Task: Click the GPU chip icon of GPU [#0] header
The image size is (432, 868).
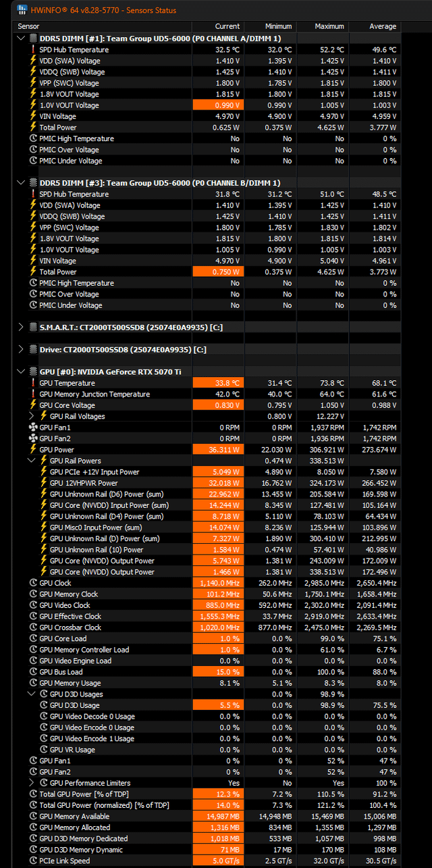Action: (x=33, y=372)
